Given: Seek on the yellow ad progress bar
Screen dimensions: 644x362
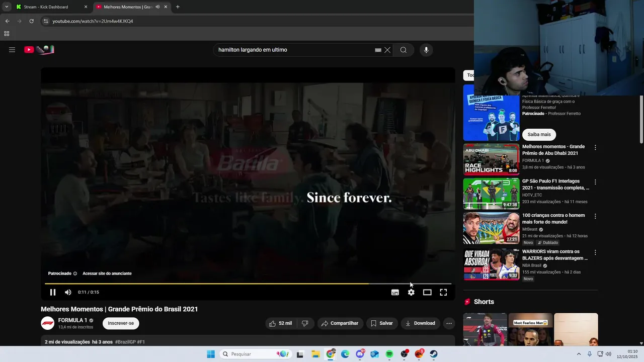Looking at the screenshot, I should pyautogui.click(x=248, y=284).
